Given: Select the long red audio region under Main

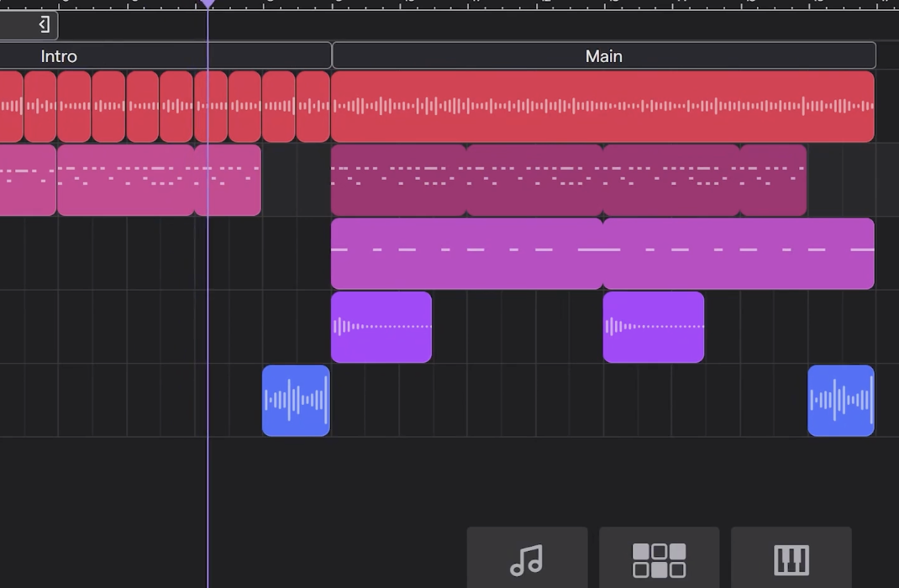Looking at the screenshot, I should (602, 107).
